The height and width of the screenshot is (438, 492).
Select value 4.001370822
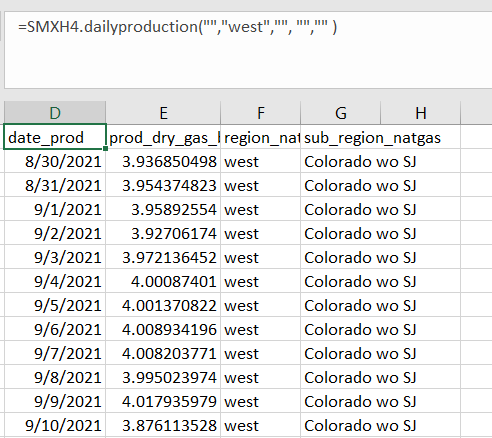pos(163,305)
